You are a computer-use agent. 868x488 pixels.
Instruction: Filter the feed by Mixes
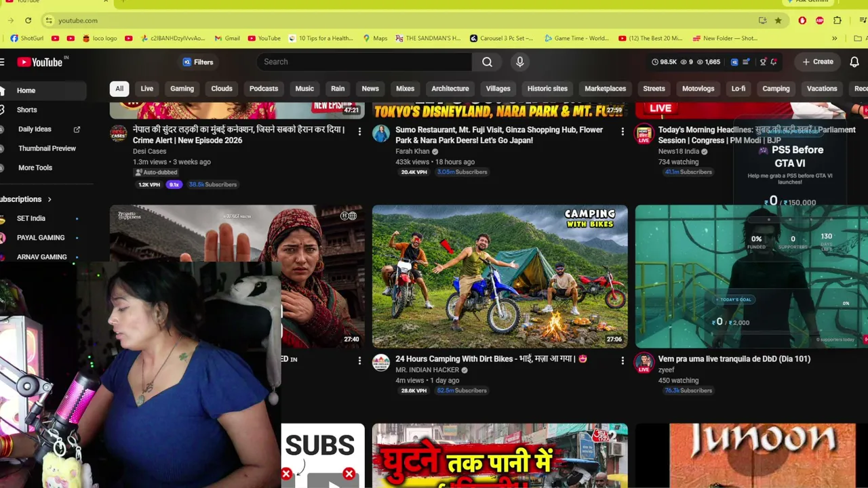point(405,89)
